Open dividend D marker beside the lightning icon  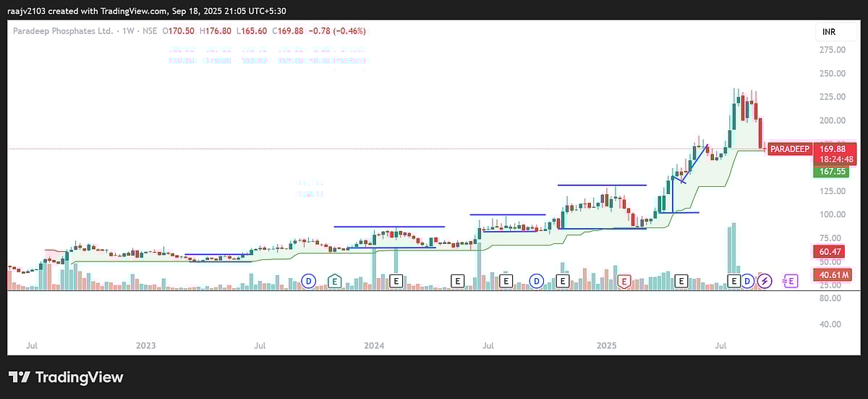tap(749, 281)
